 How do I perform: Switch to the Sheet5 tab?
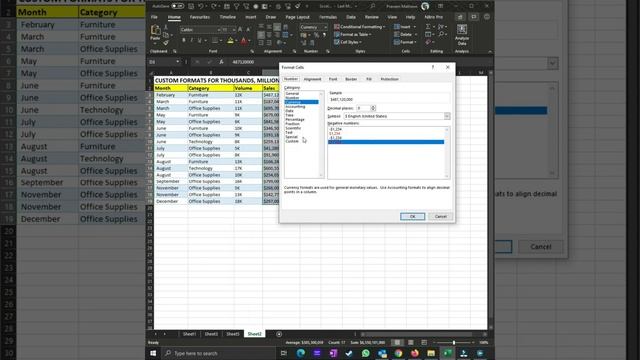coord(233,334)
